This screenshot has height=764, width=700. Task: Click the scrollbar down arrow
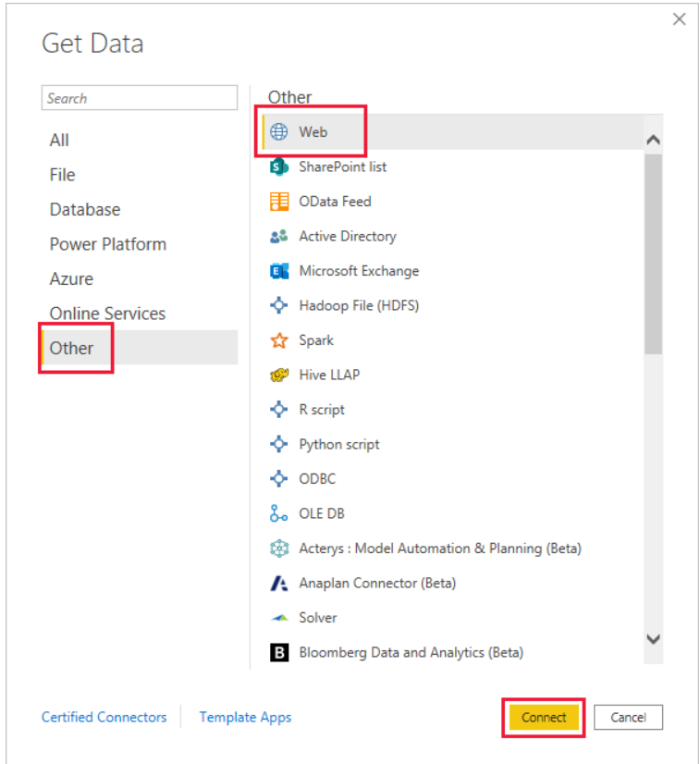point(653,638)
